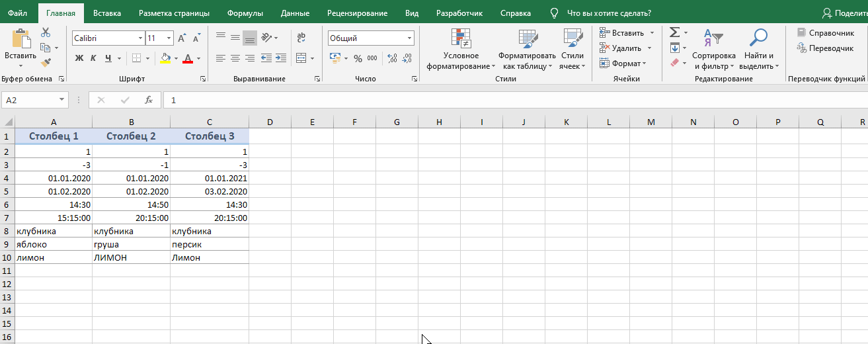Click the Справочник button

[826, 32]
